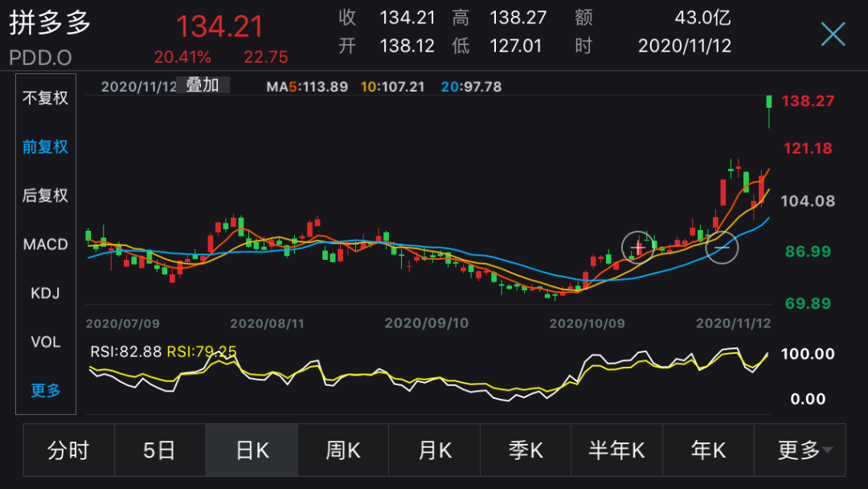The height and width of the screenshot is (489, 868).
Task: Switch to the 分时 intraday tab
Action: pos(68,450)
